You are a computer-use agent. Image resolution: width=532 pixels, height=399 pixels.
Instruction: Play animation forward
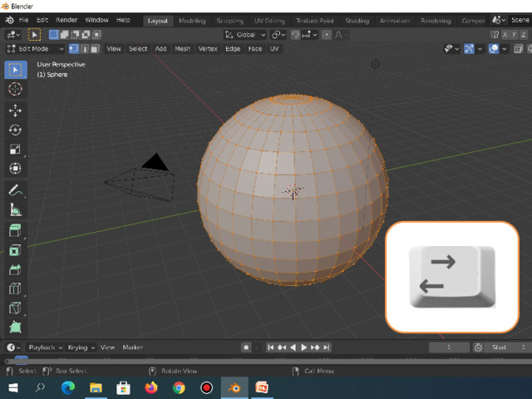click(304, 347)
